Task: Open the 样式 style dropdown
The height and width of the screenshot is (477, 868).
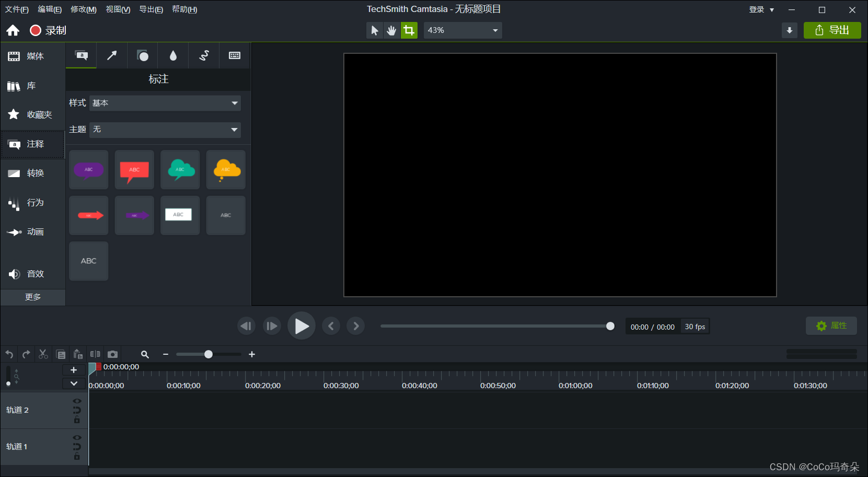Action: pyautogui.click(x=165, y=103)
